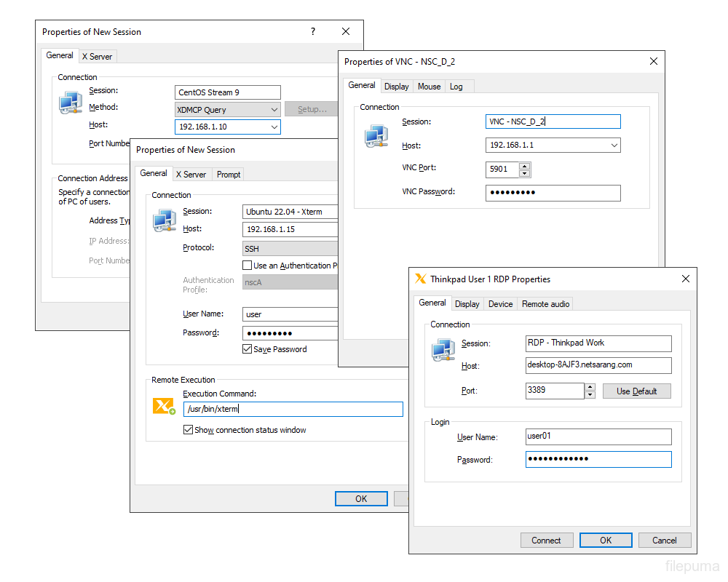This screenshot has height=582, width=728.
Task: Click the computer icon in CentOS session dialog
Action: coord(71,103)
